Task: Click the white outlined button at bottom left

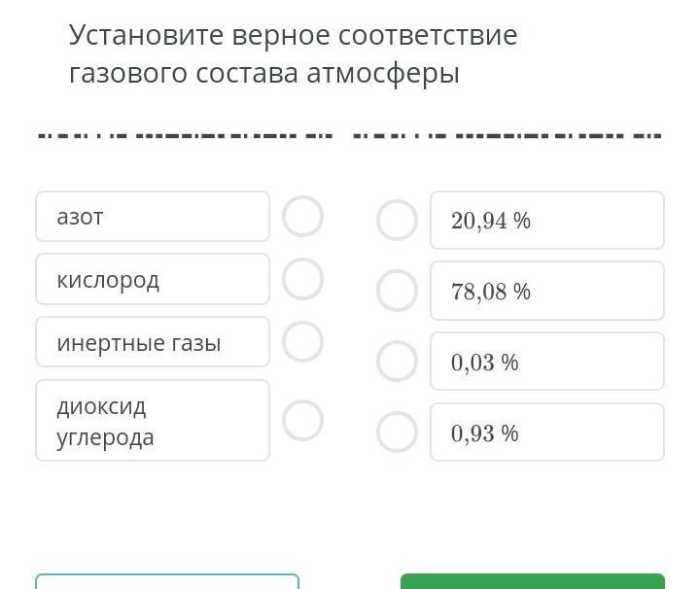Action: coord(167,581)
